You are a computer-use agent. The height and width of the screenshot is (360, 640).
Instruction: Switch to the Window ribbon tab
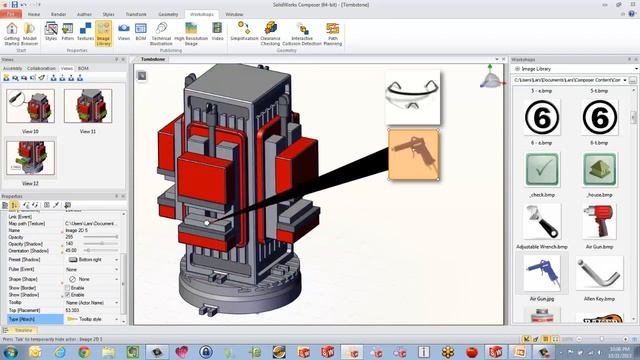[234, 14]
